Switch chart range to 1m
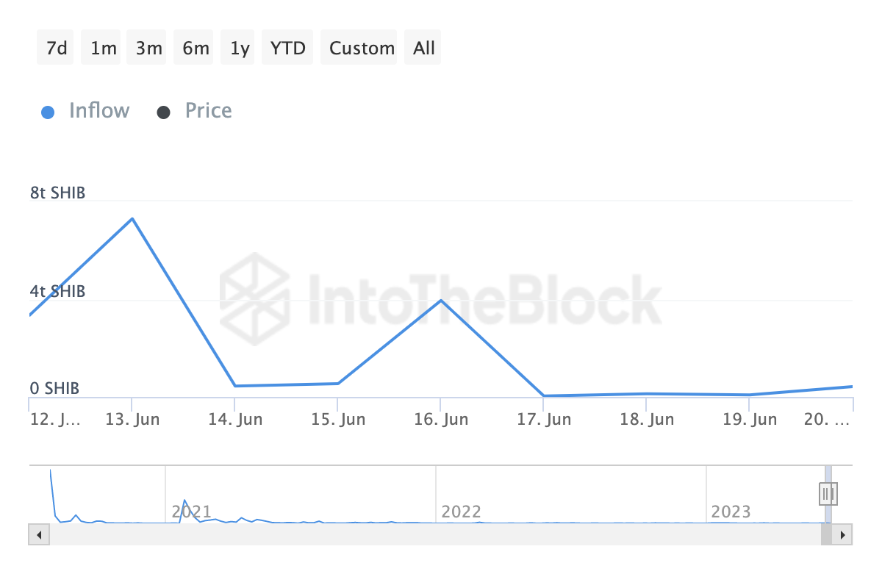The width and height of the screenshot is (882, 588). pyautogui.click(x=103, y=49)
